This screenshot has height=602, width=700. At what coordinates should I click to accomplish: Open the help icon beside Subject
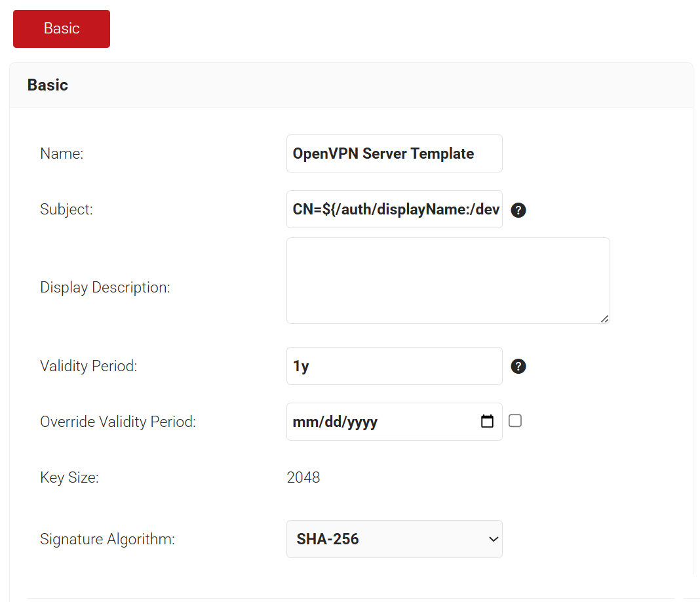[x=518, y=210]
